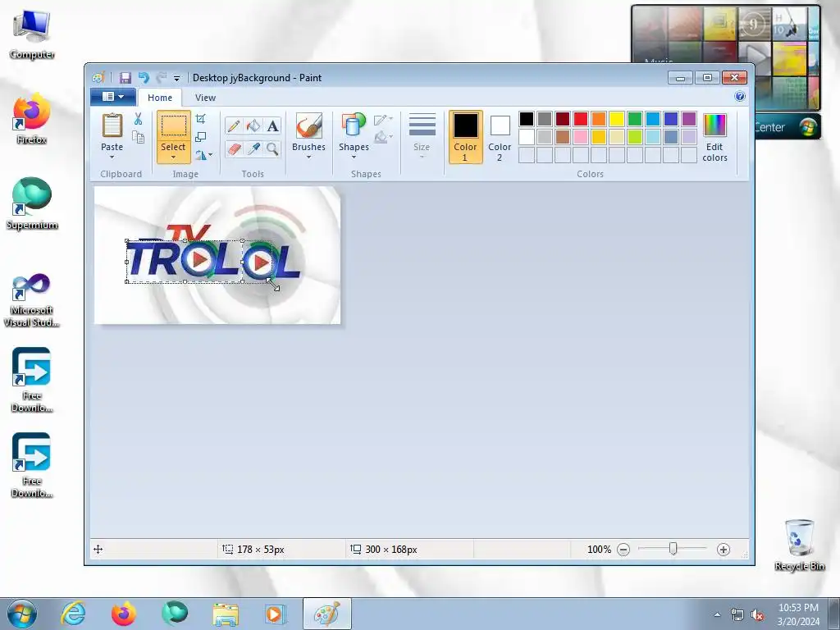The height and width of the screenshot is (630, 840).
Task: Click the 100% zoom level text
Action: coord(599,550)
